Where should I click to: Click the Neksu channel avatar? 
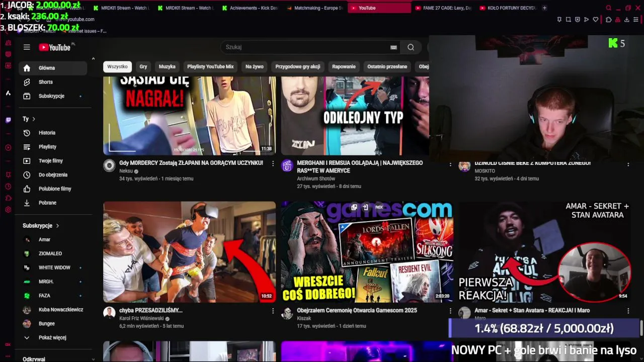109,166
